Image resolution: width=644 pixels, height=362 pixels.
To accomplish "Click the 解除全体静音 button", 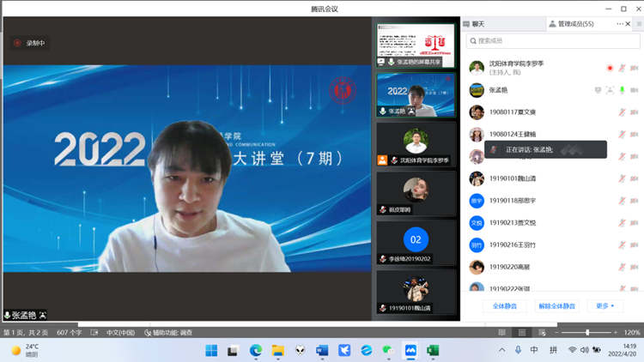I will (556, 306).
